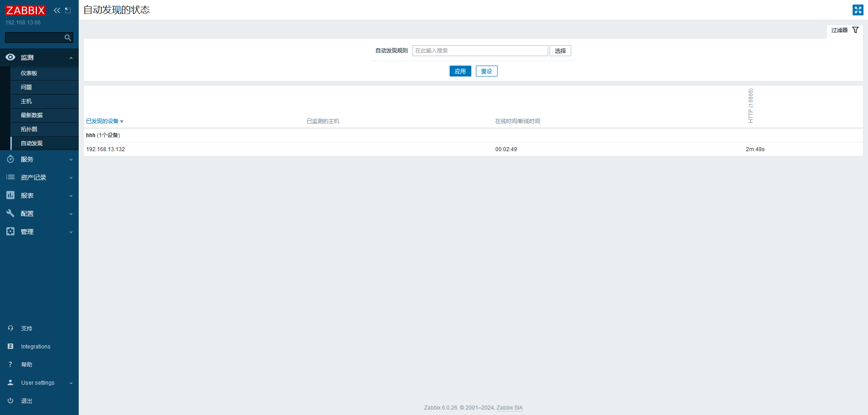Screen dimensions: 868x415
Task: Click the 重设 reset filter button
Action: 486,71
